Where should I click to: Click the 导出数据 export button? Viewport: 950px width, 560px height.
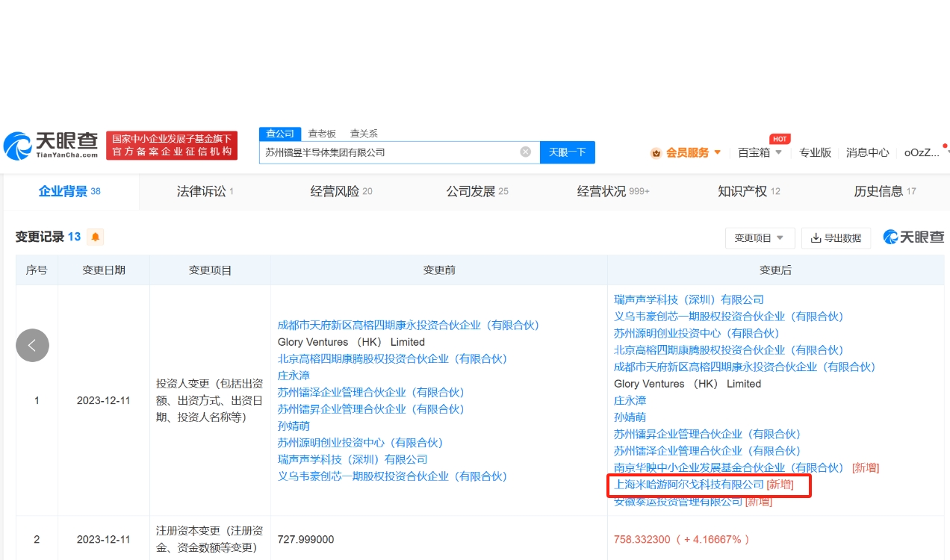(836, 237)
